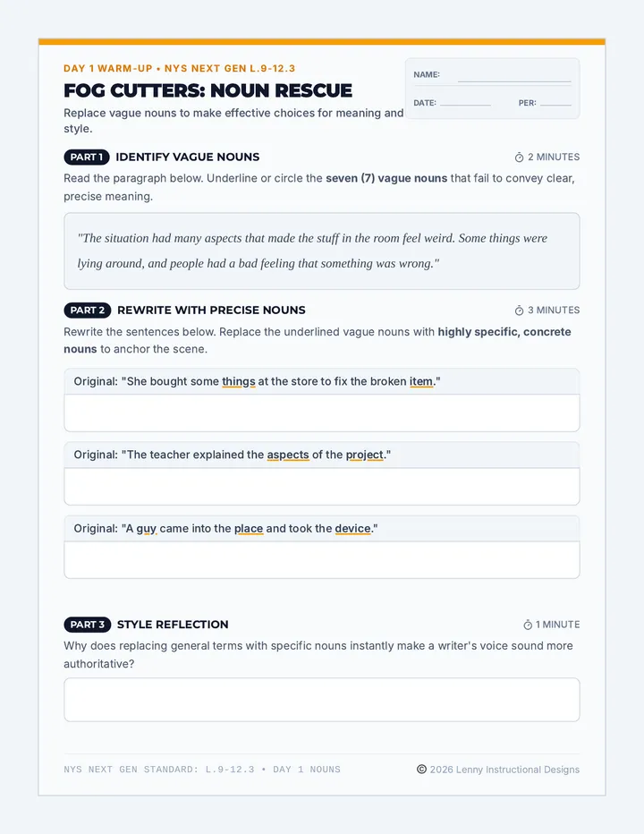This screenshot has height=834, width=644.
Task: Click the NAME line field
Action: [514, 78]
